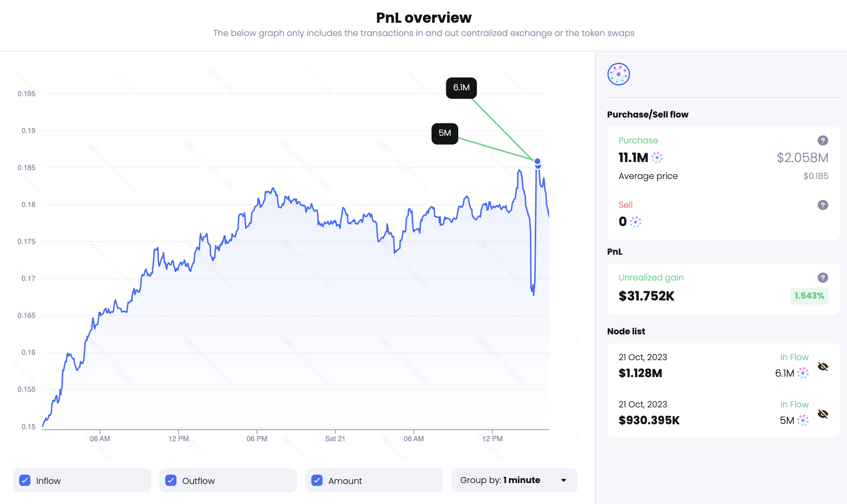
Task: Click the first 12 PM x-axis label
Action: [179, 439]
